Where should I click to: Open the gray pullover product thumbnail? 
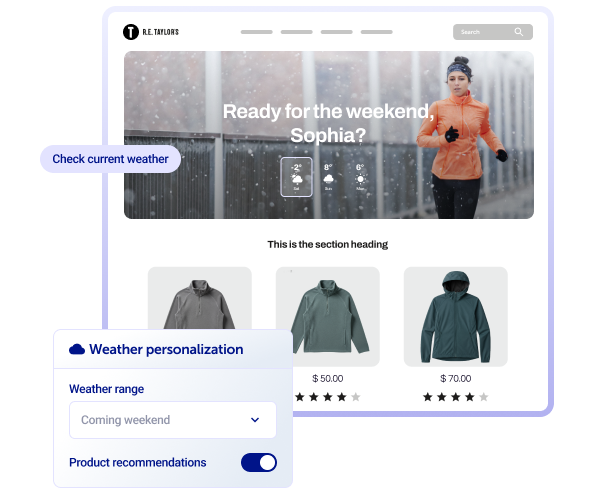[200, 298]
